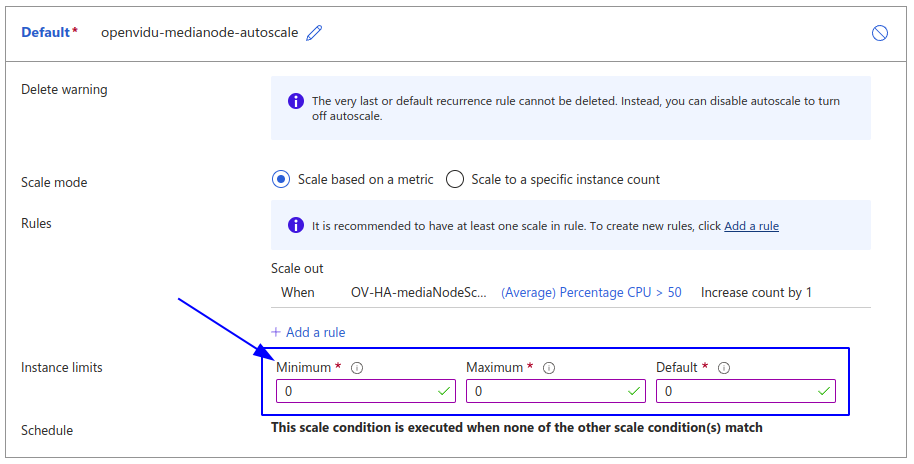Select Scale to a specific instance count
The image size is (914, 464).
[x=455, y=180]
